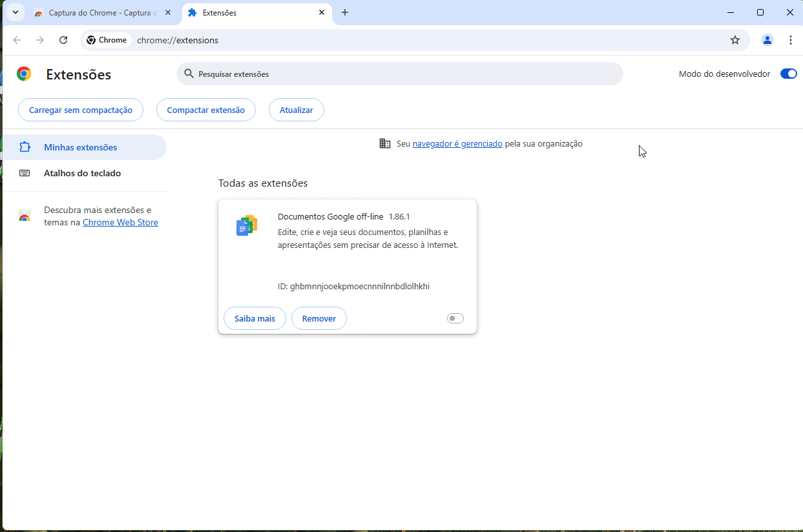Click the Chrome Web Store rainbow icon
The width and height of the screenshot is (803, 532).
pyautogui.click(x=25, y=216)
